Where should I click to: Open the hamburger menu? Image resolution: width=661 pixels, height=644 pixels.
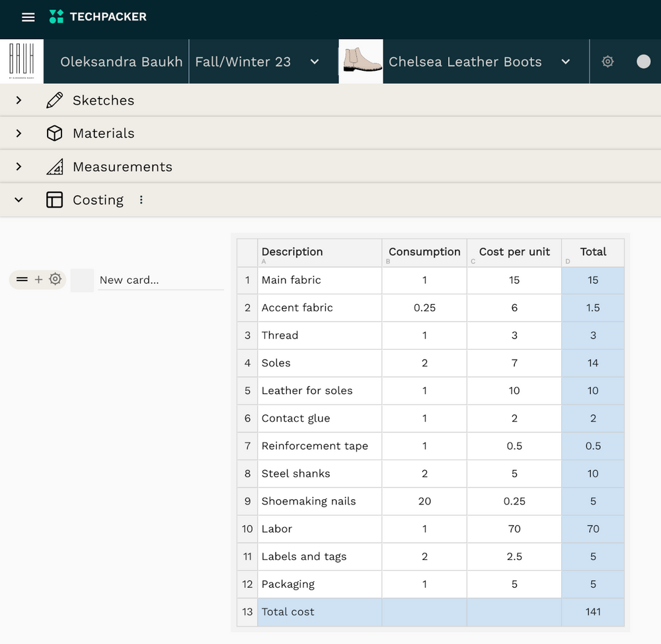point(28,17)
